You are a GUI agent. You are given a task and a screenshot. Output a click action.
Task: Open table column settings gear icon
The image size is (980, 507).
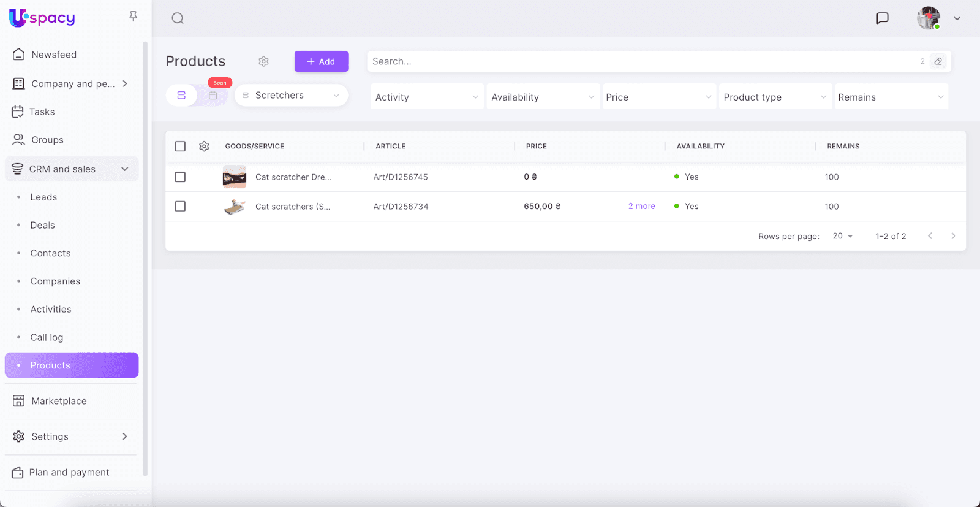click(204, 147)
